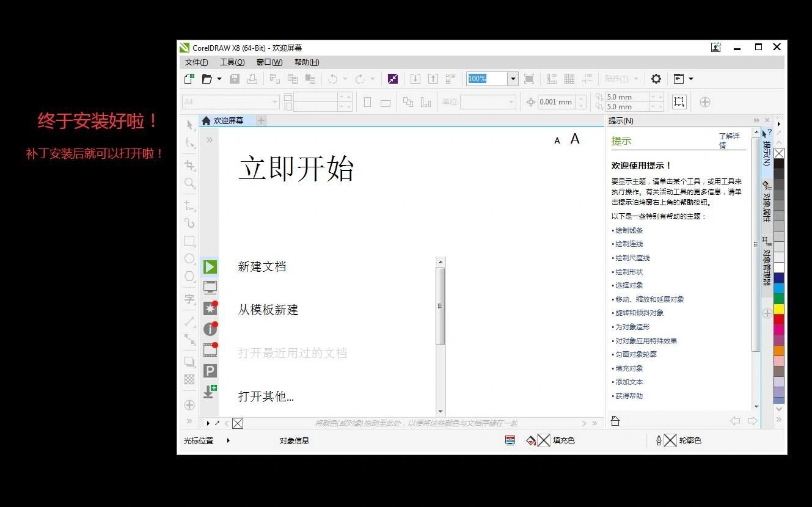
Task: Select the red color swatch
Action: click(779, 319)
